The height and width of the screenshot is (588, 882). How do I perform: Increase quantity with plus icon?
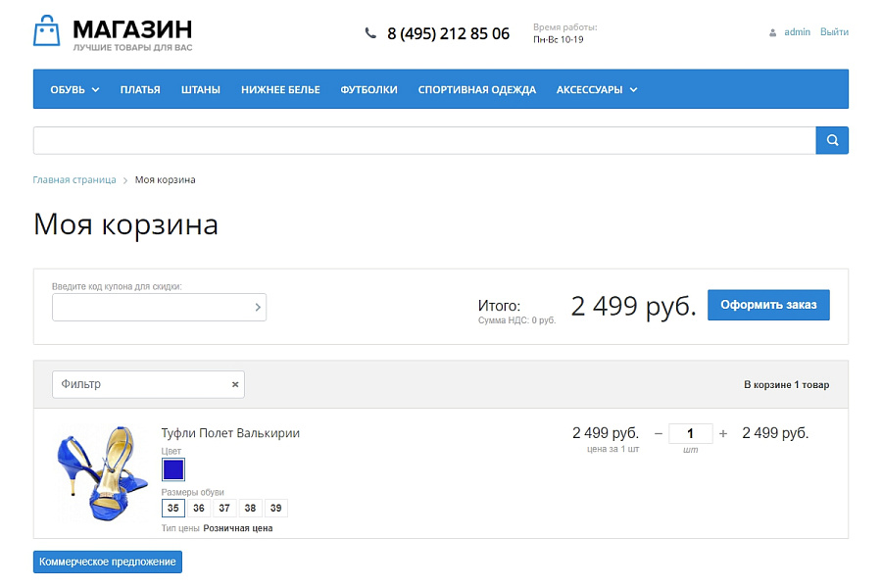[x=723, y=433]
